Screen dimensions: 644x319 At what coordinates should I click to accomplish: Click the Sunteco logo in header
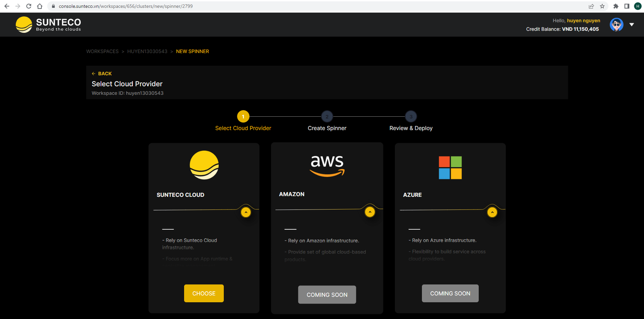click(48, 25)
